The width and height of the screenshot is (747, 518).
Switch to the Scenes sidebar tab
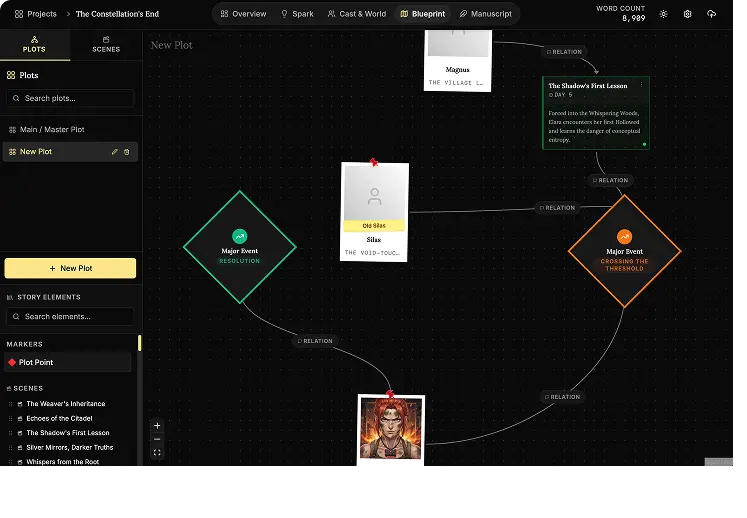click(106, 45)
